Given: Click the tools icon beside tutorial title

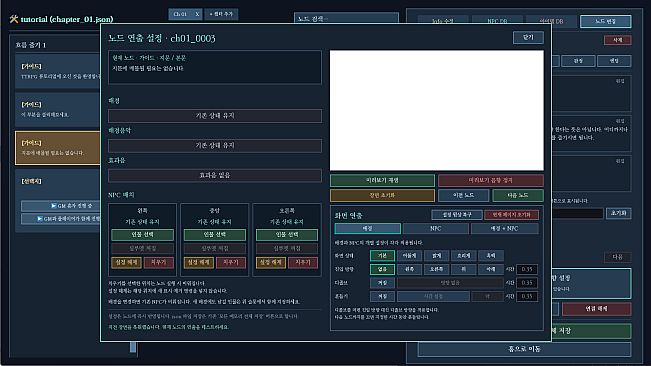Looking at the screenshot, I should pos(14,19).
